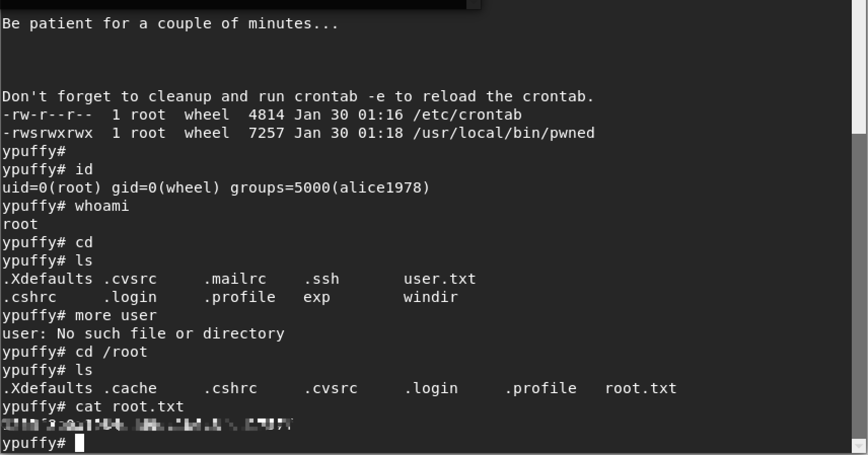Click the /etc/crontab path text

pyautogui.click(x=467, y=115)
